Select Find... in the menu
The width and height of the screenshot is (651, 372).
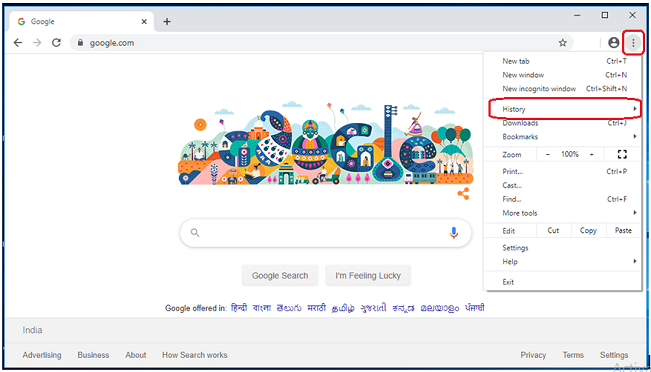point(563,199)
